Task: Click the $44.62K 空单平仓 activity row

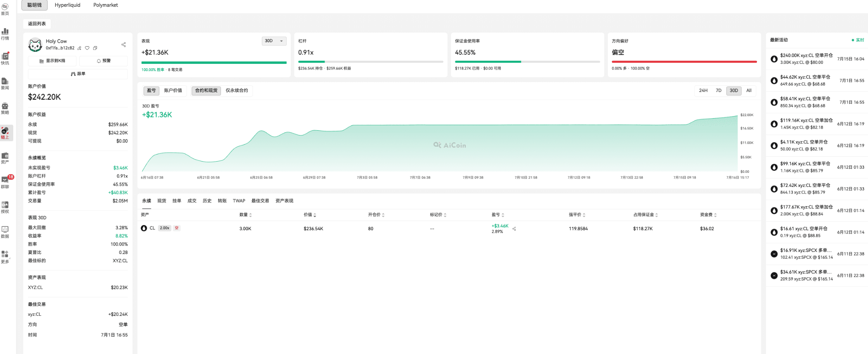Action: click(x=817, y=81)
